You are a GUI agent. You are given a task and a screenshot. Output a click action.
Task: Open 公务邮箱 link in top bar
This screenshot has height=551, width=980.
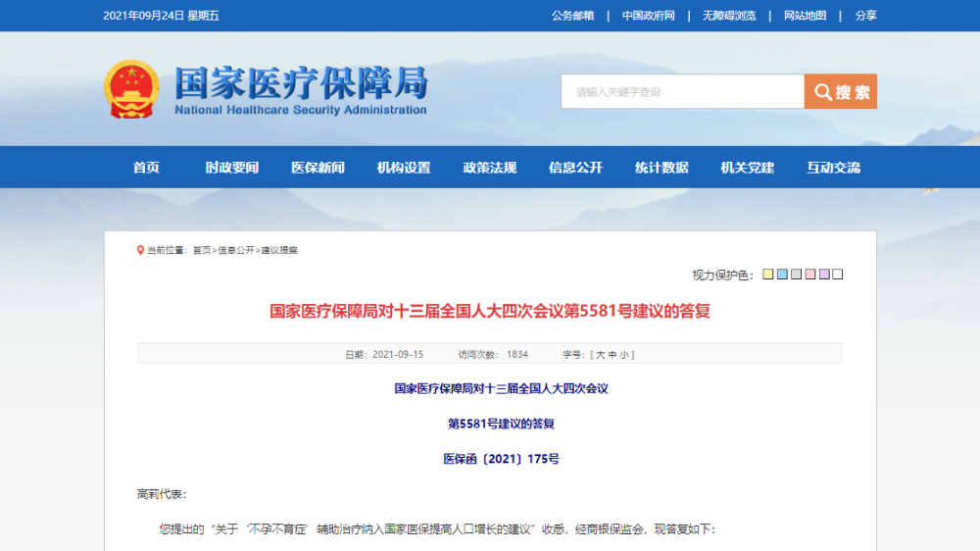tap(572, 16)
